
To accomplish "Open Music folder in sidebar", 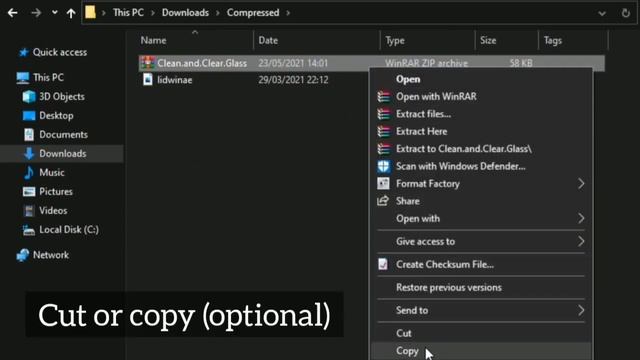I will pyautogui.click(x=51, y=173).
